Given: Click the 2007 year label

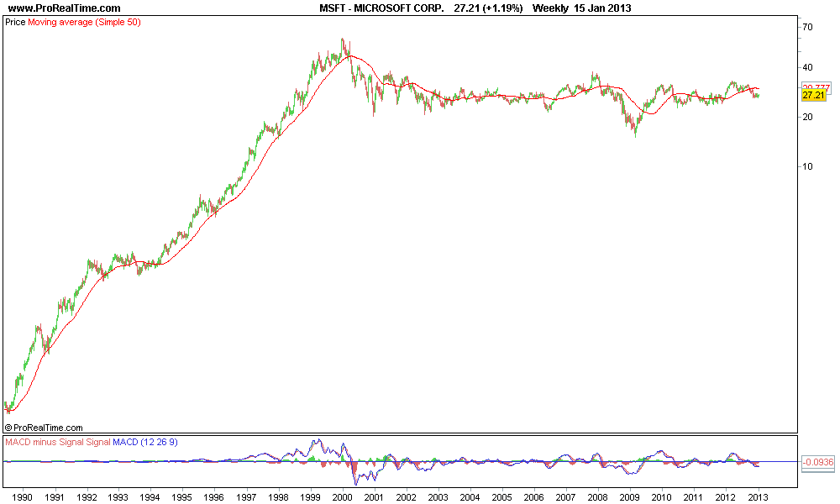Looking at the screenshot, I should [x=565, y=497].
